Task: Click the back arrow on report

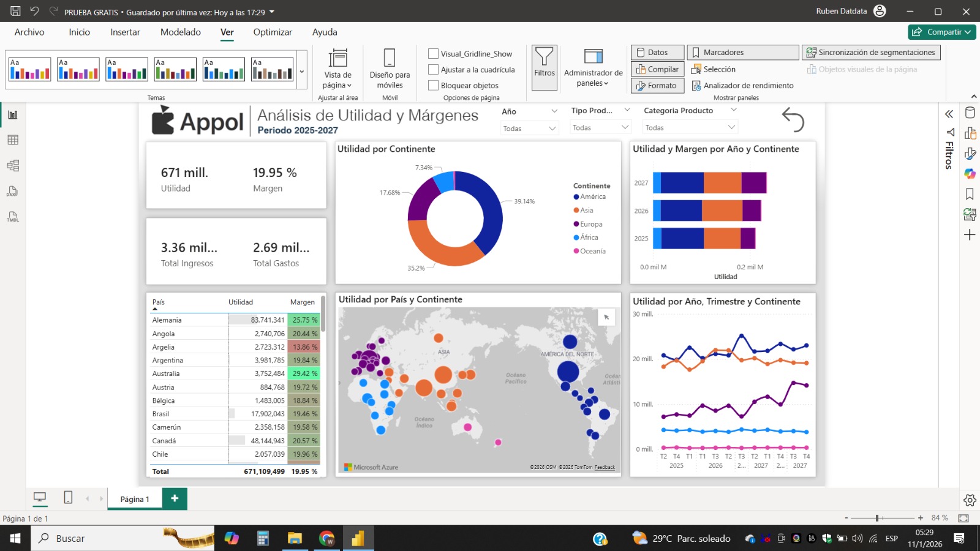Action: pyautogui.click(x=793, y=119)
